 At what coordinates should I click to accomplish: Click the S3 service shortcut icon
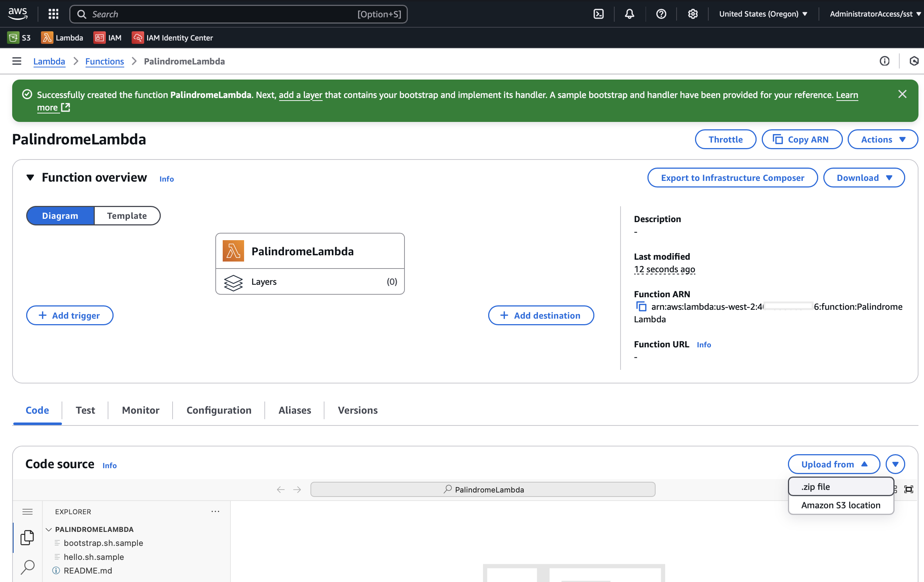(13, 38)
